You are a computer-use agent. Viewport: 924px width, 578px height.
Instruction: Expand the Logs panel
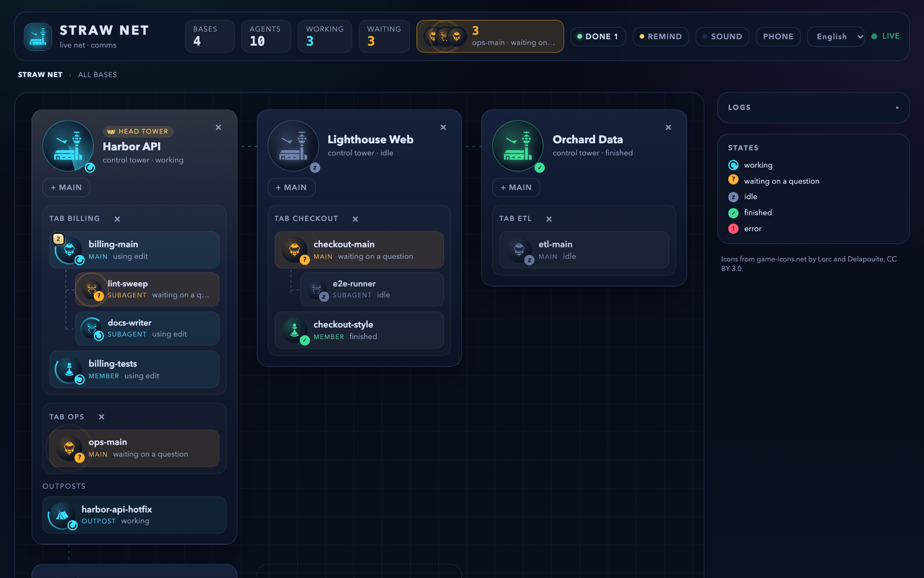coord(813,107)
